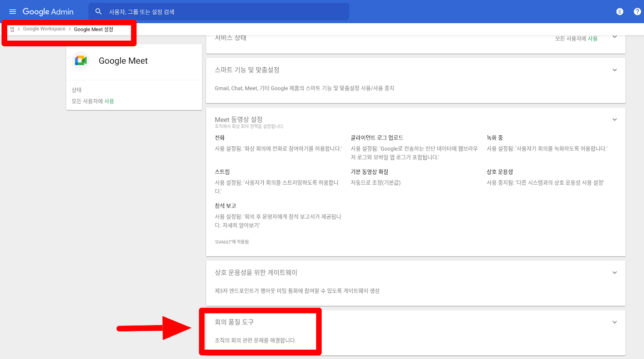
Task: Open the help question mark icon
Action: [x=637, y=12]
